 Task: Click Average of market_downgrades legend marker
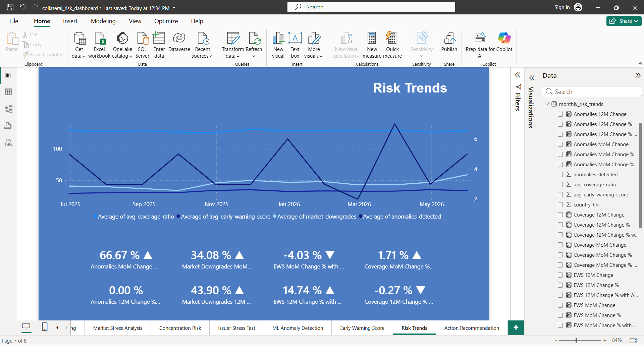(x=275, y=216)
